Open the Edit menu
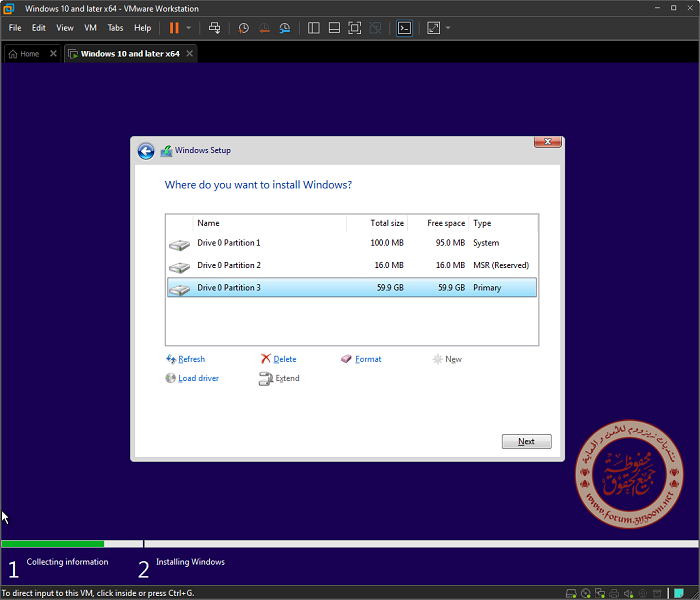Image resolution: width=700 pixels, height=600 pixels. coord(39,28)
